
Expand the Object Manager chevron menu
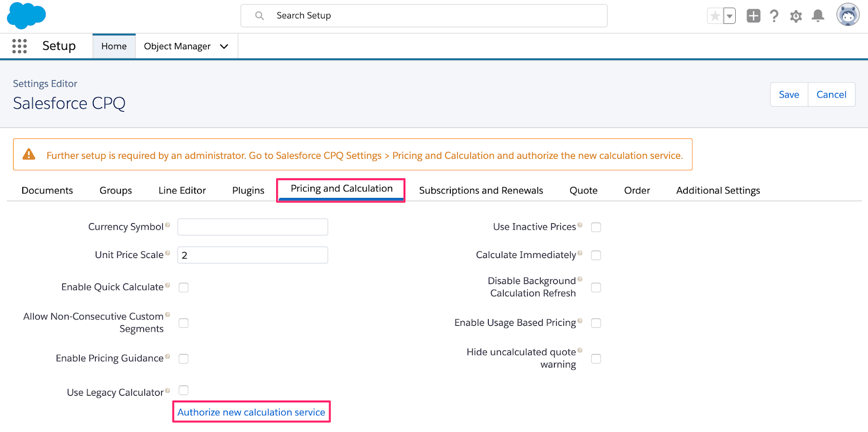[224, 47]
